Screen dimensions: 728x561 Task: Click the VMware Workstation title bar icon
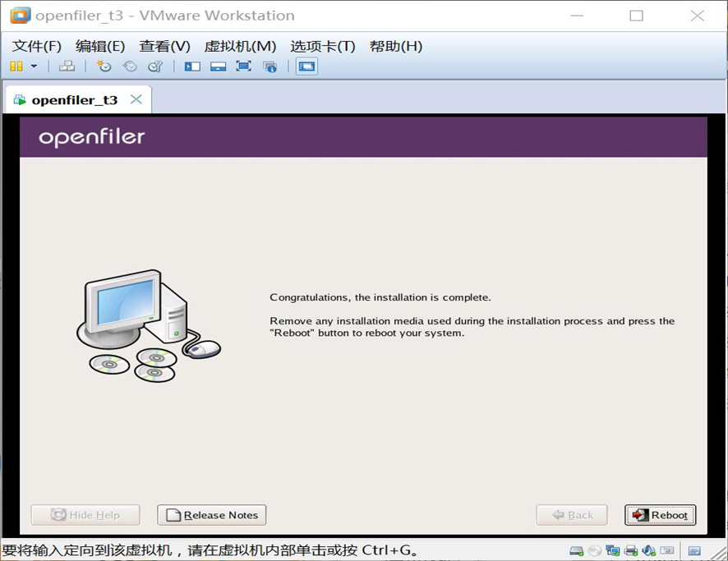(21, 16)
